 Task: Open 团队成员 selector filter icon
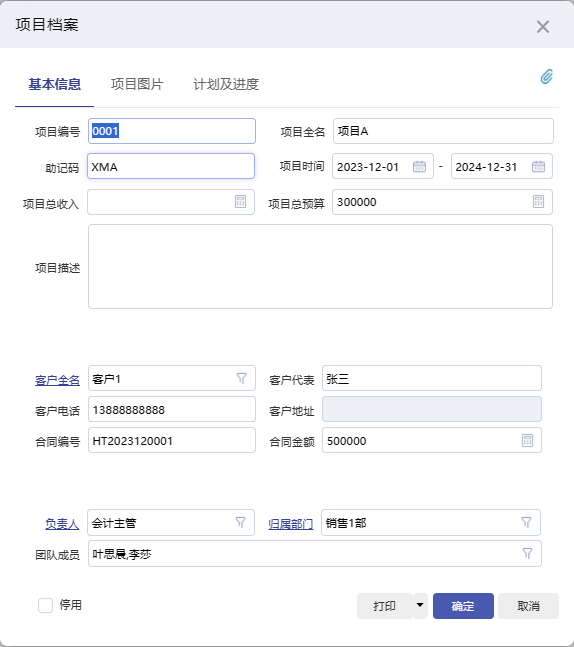point(527,553)
